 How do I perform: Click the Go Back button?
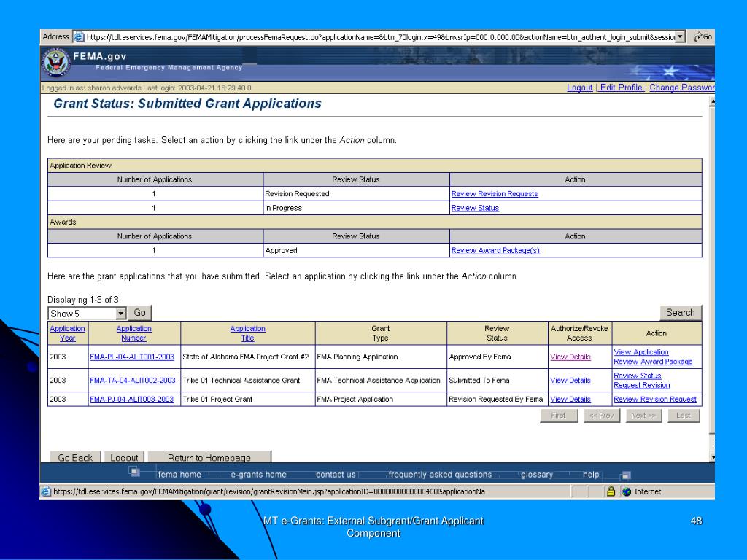pos(75,457)
